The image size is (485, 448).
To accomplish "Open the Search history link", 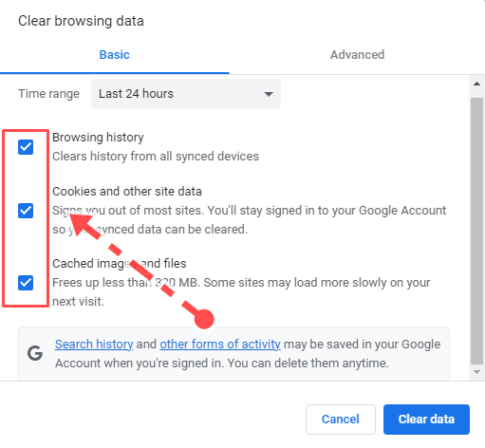I will coord(94,345).
